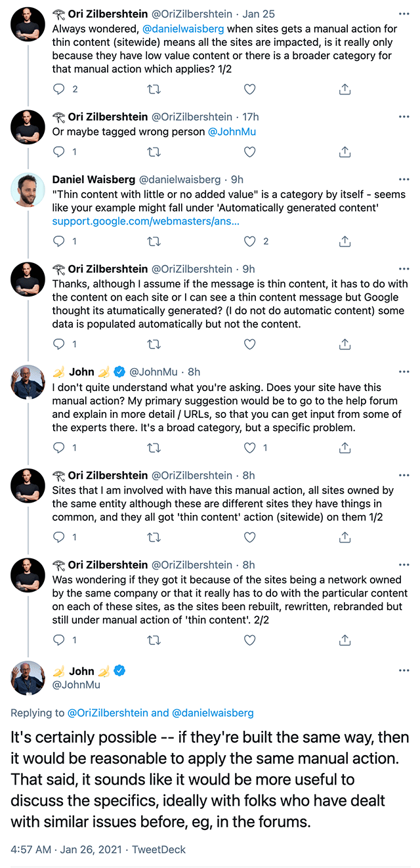Open TweetDeck source label on final tweet

point(159,849)
